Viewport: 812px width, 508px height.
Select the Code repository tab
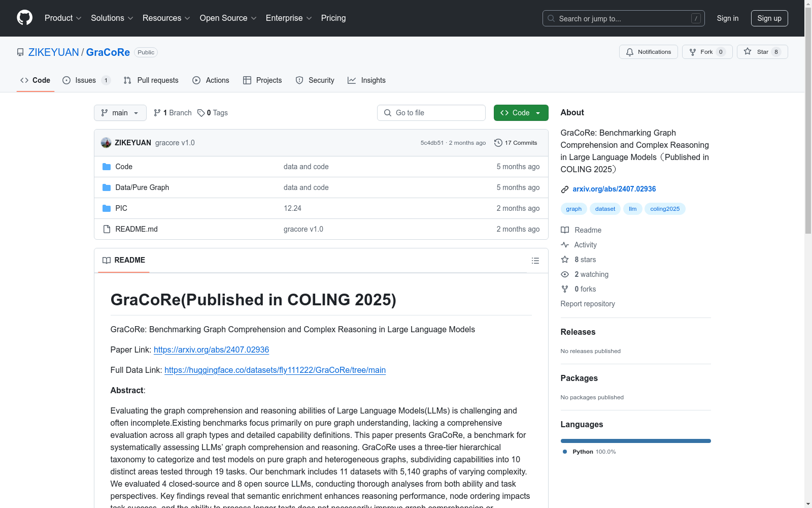click(x=35, y=80)
